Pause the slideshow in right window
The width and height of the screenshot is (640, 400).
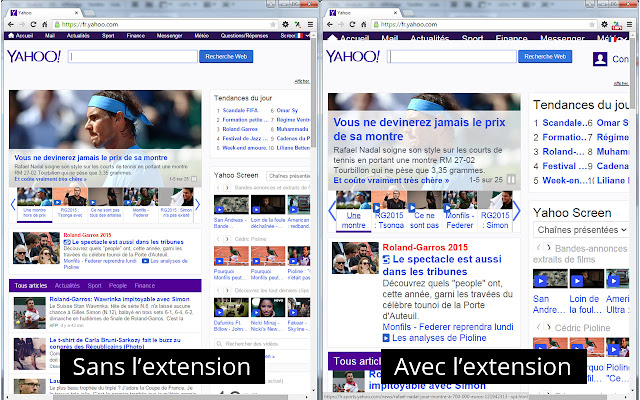tap(511, 180)
